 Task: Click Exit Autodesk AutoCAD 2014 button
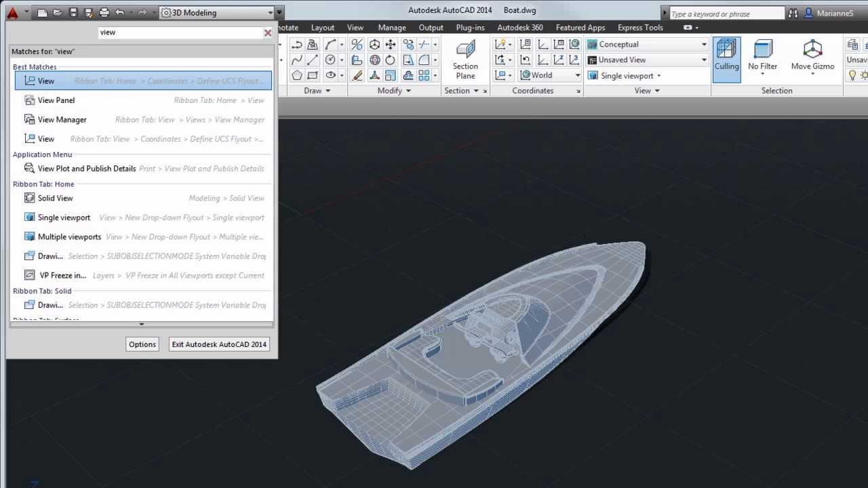tap(219, 344)
